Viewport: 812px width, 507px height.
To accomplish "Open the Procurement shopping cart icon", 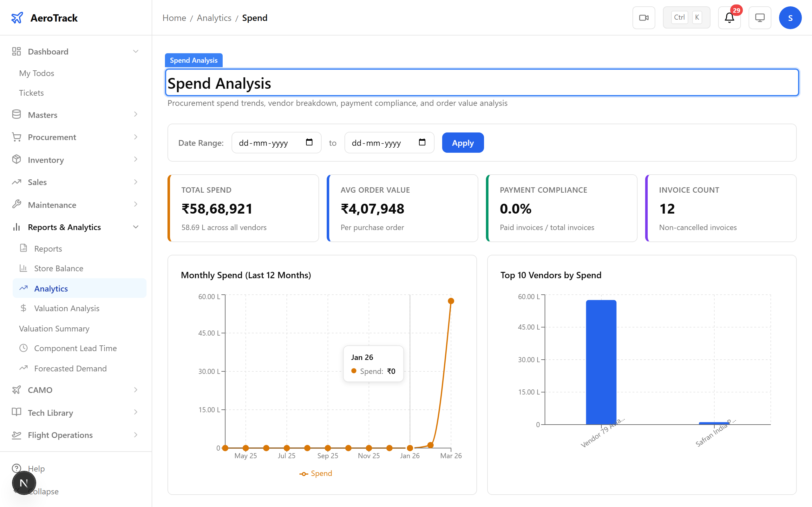I will pos(16,137).
